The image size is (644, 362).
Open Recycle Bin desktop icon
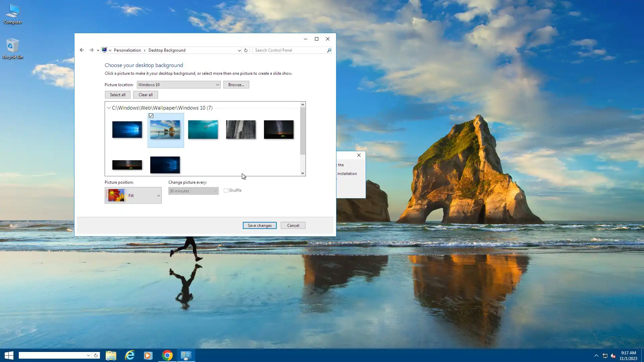[12, 48]
